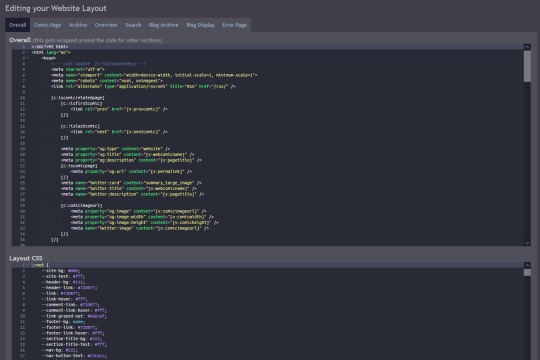Click the Overall editor scrollbar thumb
The height and width of the screenshot is (360, 540).
click(x=527, y=66)
